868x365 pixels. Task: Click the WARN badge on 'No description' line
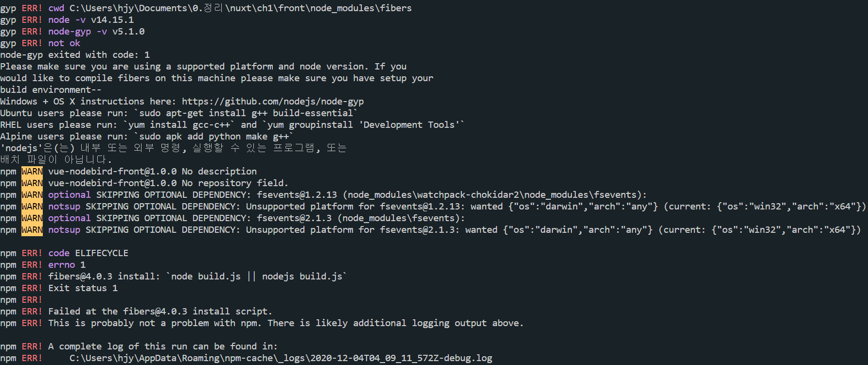tap(32, 172)
